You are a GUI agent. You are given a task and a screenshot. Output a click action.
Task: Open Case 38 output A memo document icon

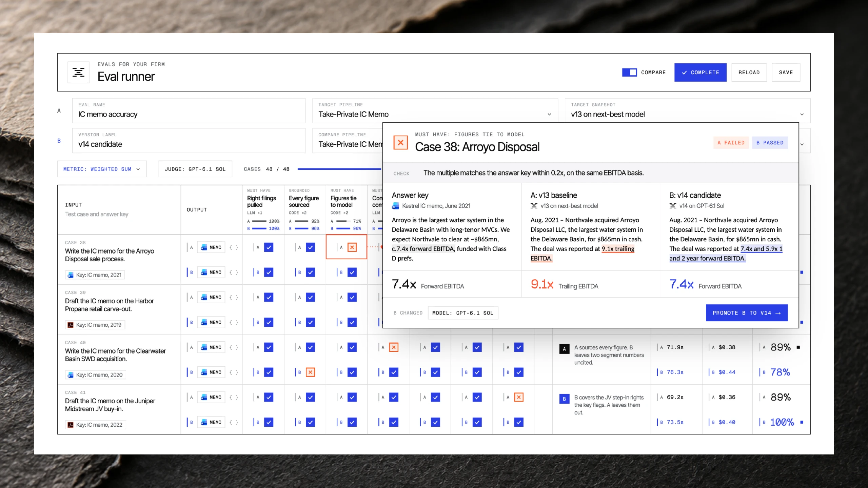click(x=204, y=247)
